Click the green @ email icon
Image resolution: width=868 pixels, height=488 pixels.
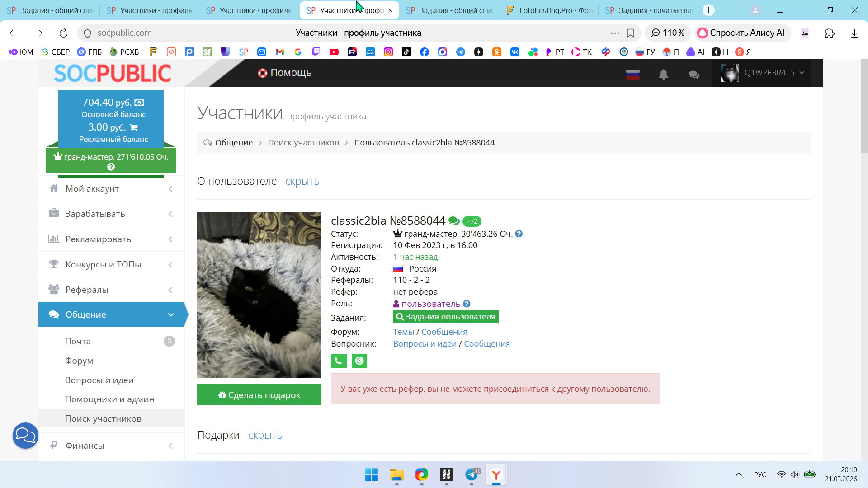tap(359, 361)
